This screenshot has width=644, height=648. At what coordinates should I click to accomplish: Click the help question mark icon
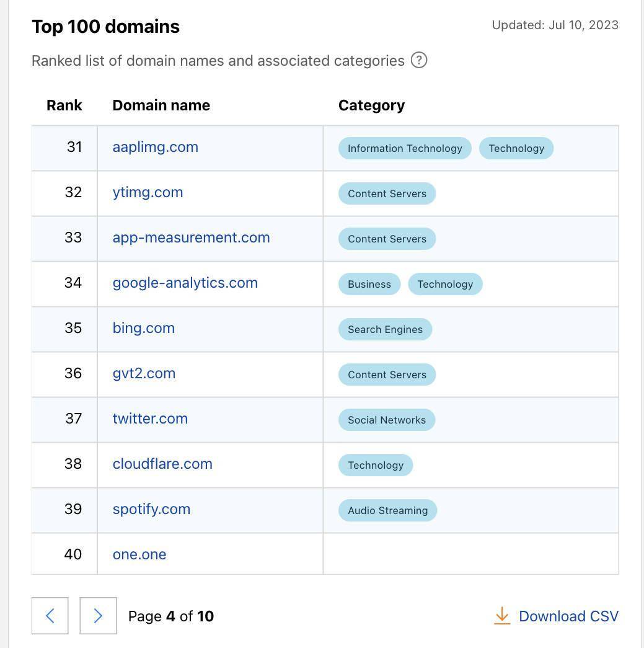(419, 60)
